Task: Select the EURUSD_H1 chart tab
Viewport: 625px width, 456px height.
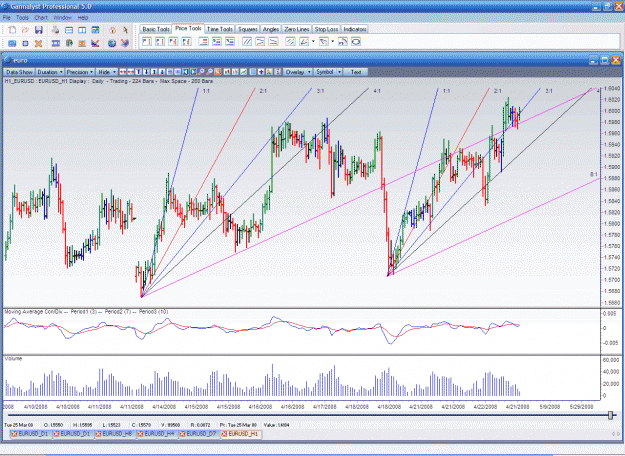Action: [242, 434]
